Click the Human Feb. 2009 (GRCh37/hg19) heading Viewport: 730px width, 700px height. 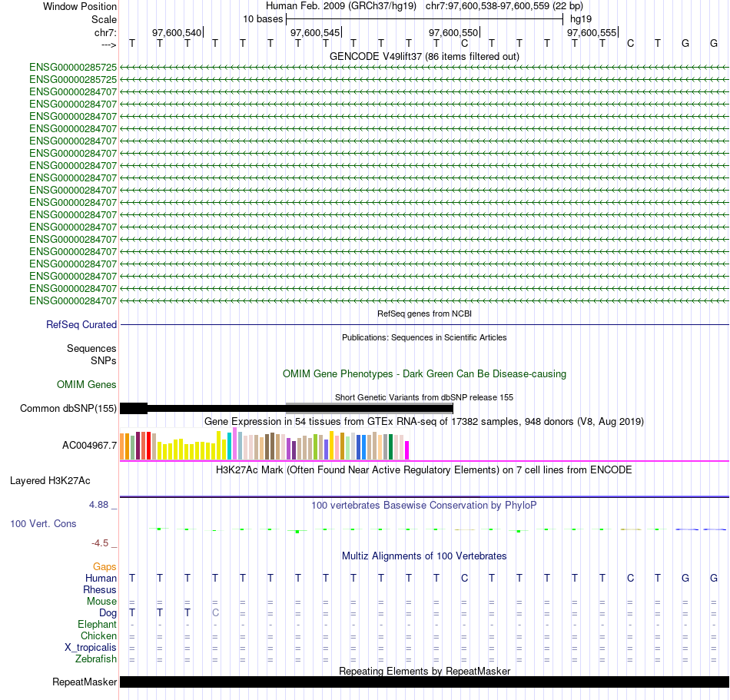pyautogui.click(x=340, y=6)
